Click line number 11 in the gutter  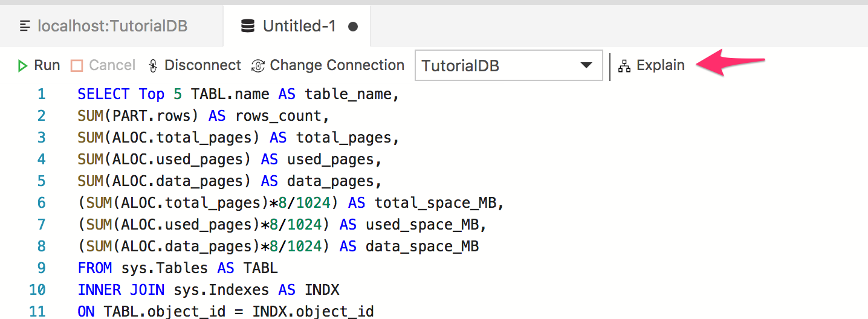pyautogui.click(x=37, y=312)
